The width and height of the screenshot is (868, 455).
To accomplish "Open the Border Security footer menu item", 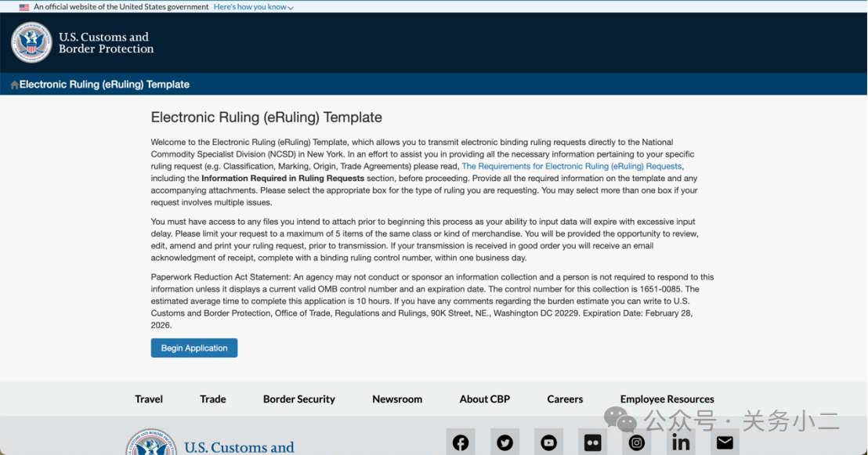I will pyautogui.click(x=299, y=399).
